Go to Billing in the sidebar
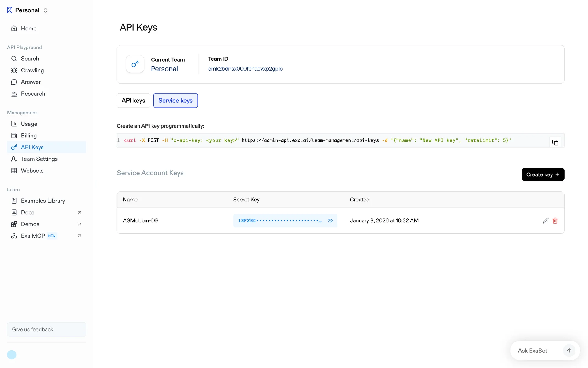The height and width of the screenshot is (368, 588). (x=29, y=136)
